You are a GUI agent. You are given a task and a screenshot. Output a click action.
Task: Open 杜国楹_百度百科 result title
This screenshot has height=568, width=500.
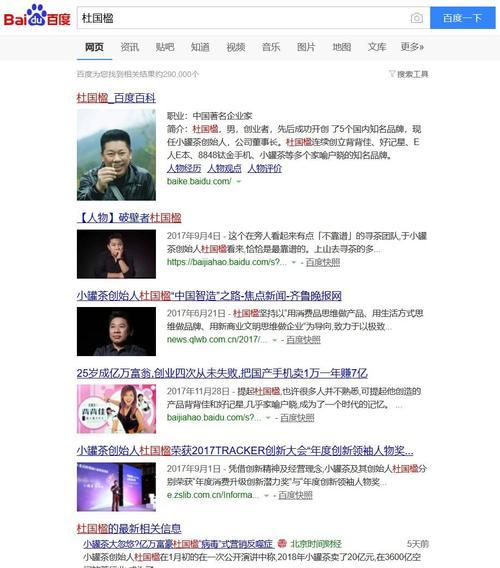(x=116, y=98)
